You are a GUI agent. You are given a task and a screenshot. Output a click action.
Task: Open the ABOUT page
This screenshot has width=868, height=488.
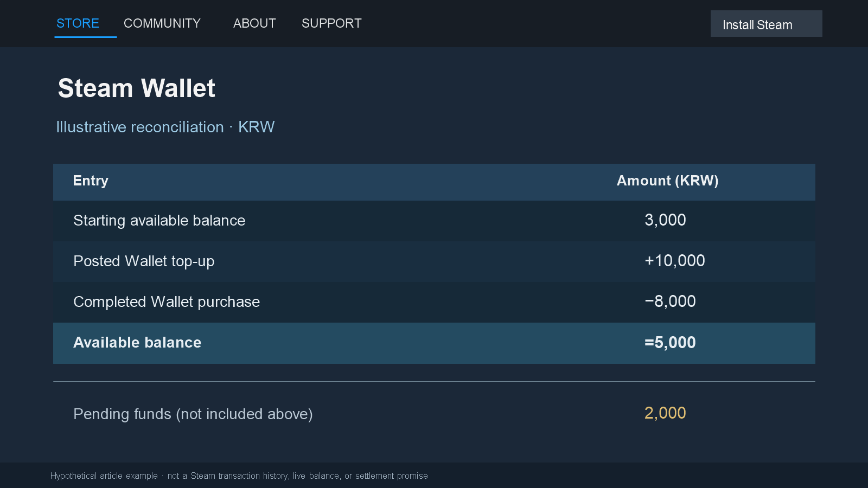click(254, 23)
